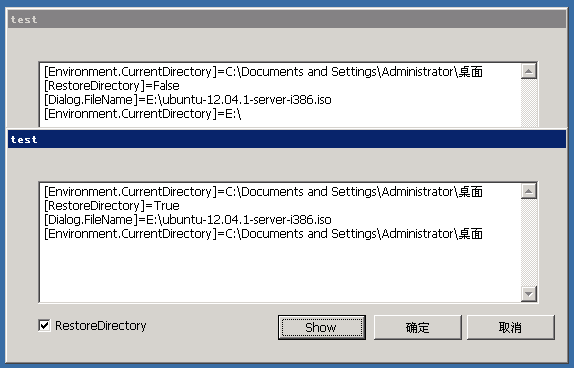
Task: Click the active blue test title bar
Action: click(x=287, y=139)
